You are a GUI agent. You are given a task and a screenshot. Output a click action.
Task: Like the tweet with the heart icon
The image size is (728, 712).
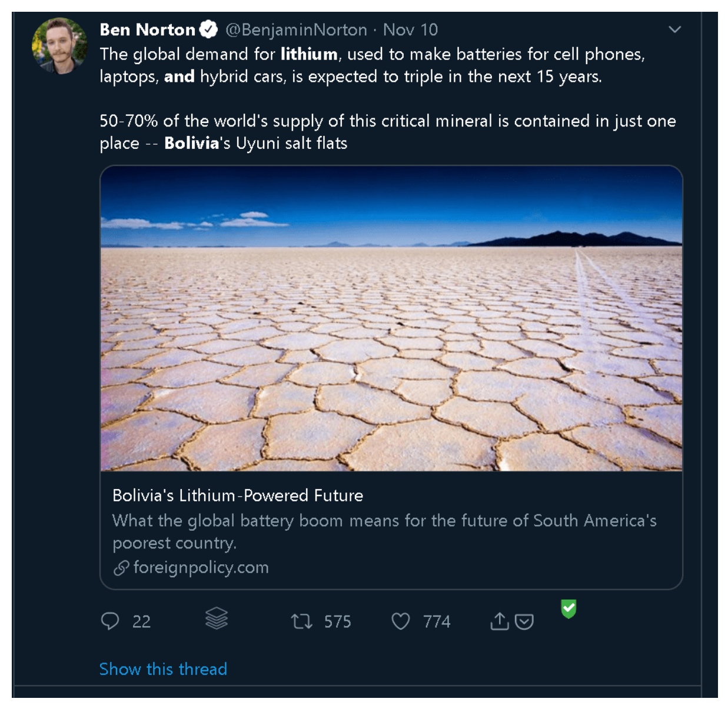point(401,621)
